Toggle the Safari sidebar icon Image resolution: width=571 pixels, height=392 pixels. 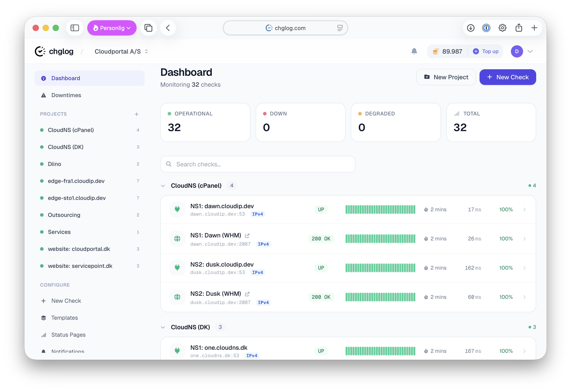pos(75,28)
